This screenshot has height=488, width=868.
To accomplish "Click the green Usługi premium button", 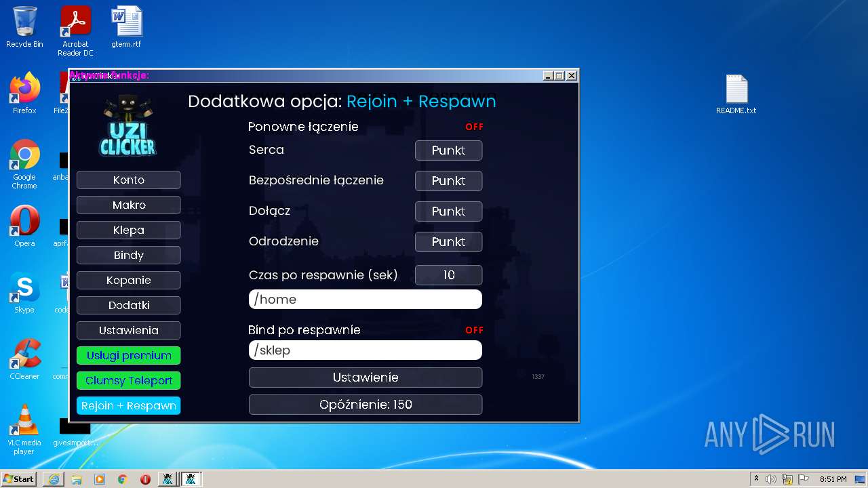I will [129, 356].
